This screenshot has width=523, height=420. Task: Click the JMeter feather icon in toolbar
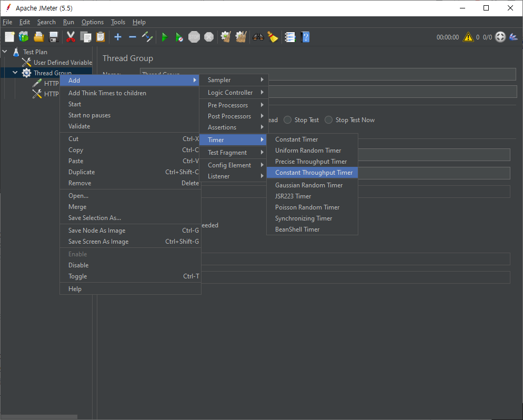point(514,37)
